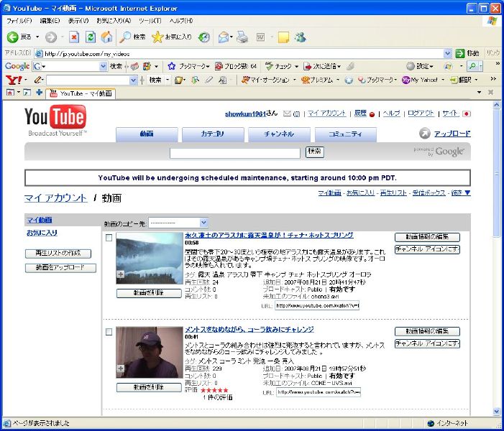The image size is (504, 431).
Task: Click the 動画をアップロード button
Action: click(x=60, y=268)
